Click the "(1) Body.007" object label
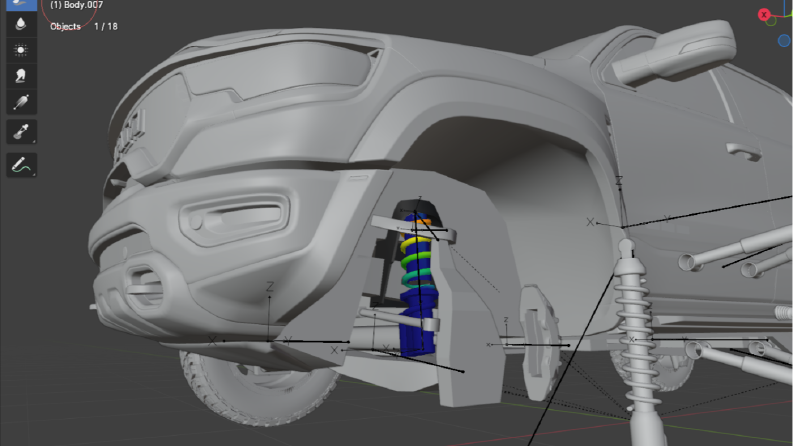 pyautogui.click(x=76, y=5)
